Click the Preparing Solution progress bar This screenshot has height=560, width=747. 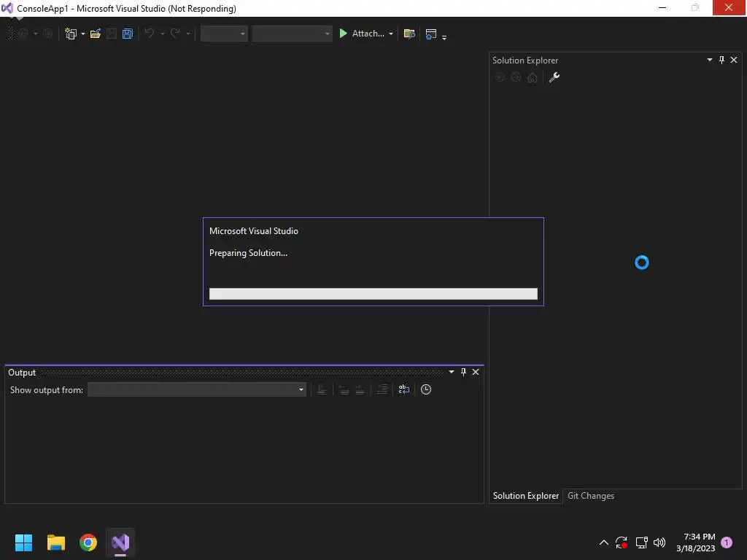[373, 294]
